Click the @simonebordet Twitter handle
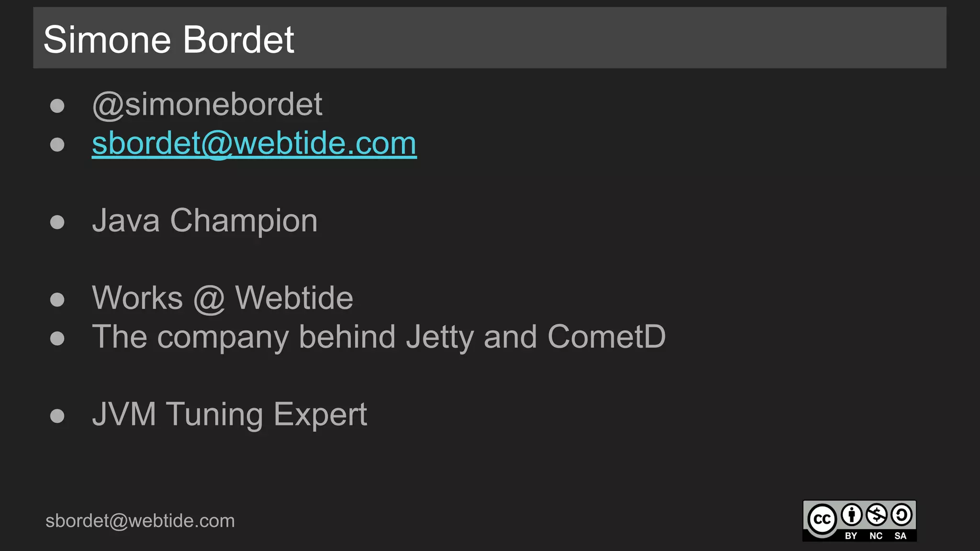 207,104
